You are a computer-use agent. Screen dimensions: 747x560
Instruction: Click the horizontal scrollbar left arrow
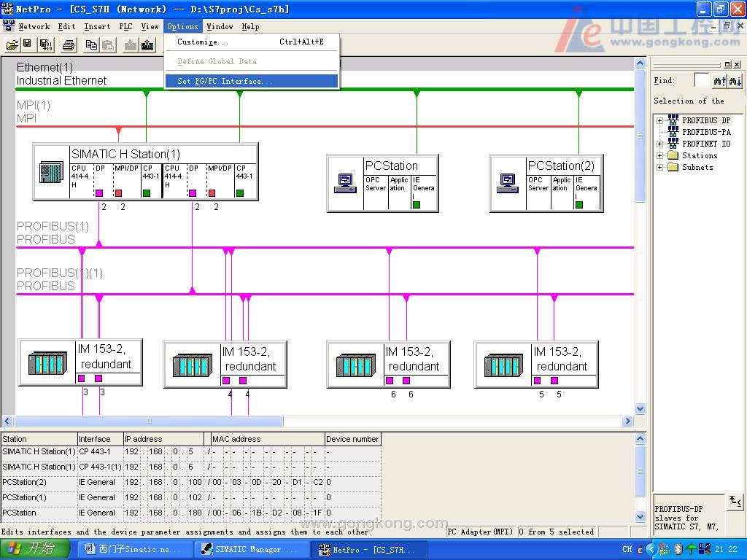[x=7, y=421]
